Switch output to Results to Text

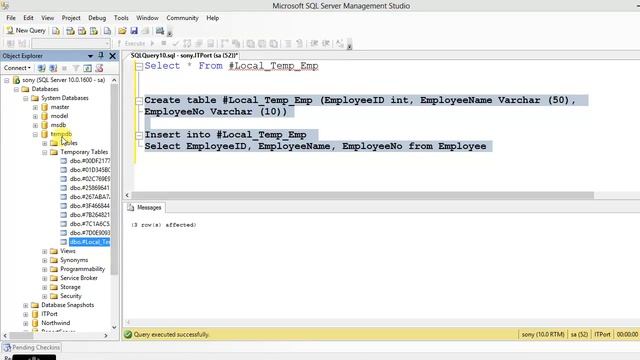coord(251,43)
